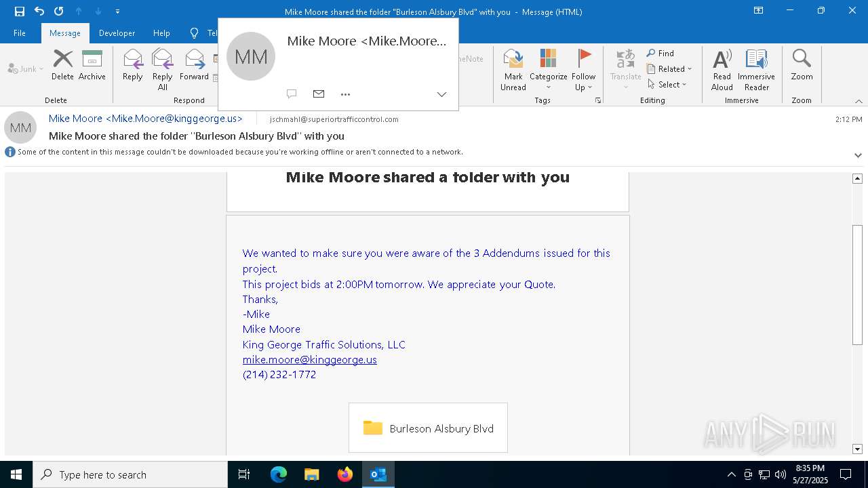Customize the Quick Access Toolbar dropdown
This screenshot has width=868, height=488.
click(118, 12)
